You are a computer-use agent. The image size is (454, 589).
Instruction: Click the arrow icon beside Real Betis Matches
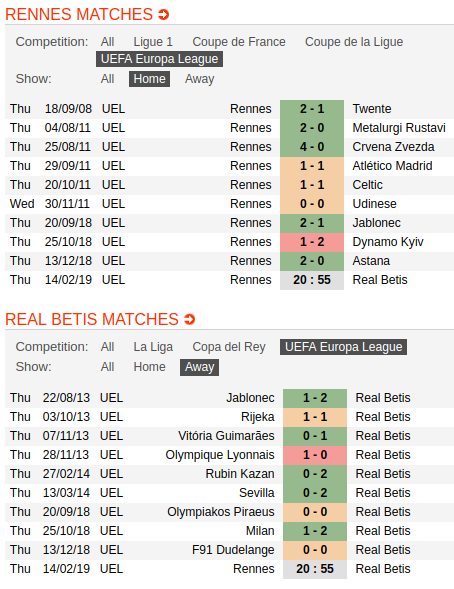click(x=190, y=319)
